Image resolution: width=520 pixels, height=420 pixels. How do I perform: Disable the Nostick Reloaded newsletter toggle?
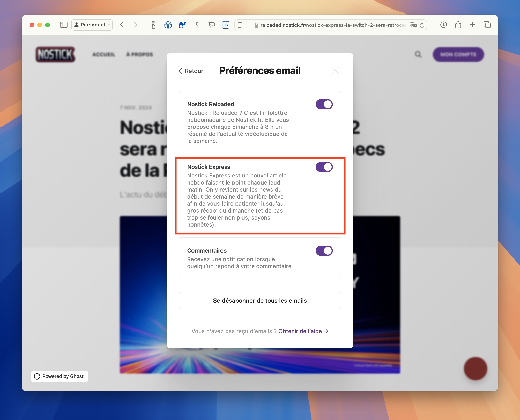coord(324,104)
